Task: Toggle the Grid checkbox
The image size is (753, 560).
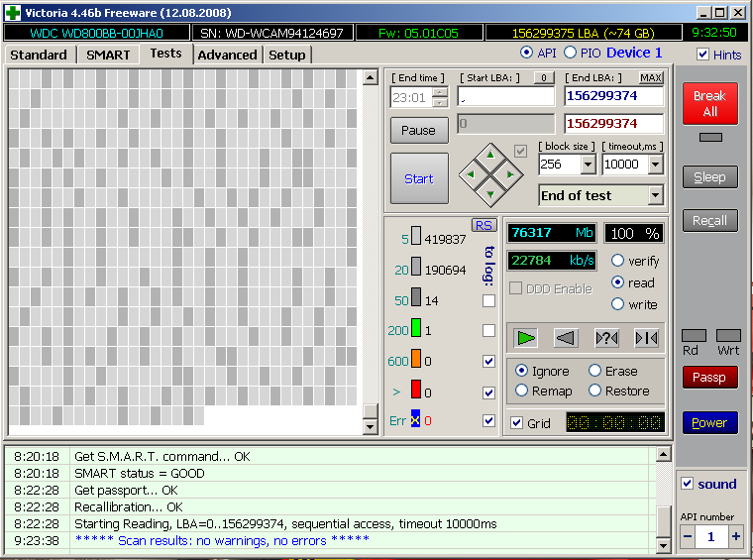Action: tap(517, 423)
